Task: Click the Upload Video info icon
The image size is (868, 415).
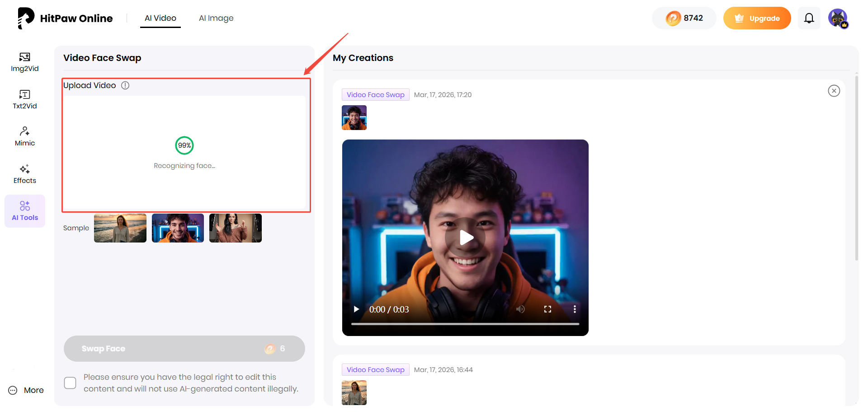Action: tap(125, 85)
